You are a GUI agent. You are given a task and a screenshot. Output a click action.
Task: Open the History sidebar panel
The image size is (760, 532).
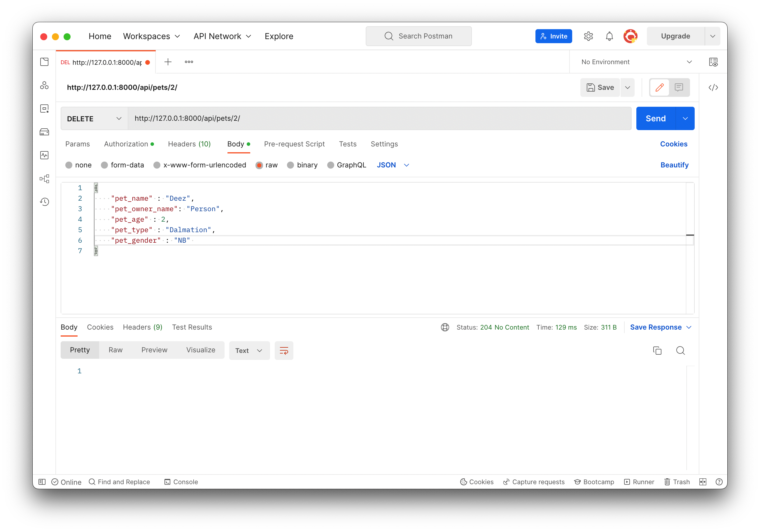tap(45, 202)
